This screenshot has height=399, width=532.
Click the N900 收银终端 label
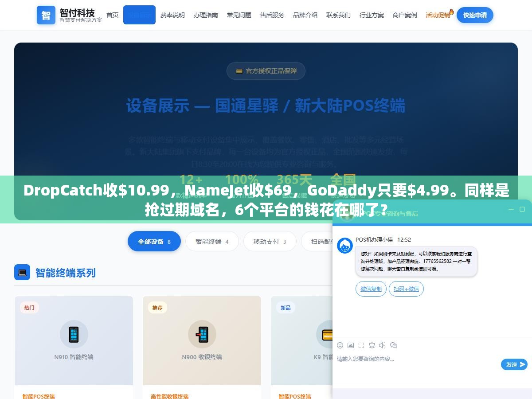click(x=202, y=357)
